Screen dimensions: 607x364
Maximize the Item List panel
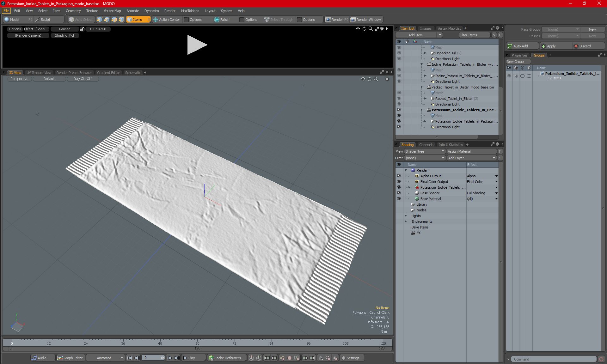pos(492,28)
